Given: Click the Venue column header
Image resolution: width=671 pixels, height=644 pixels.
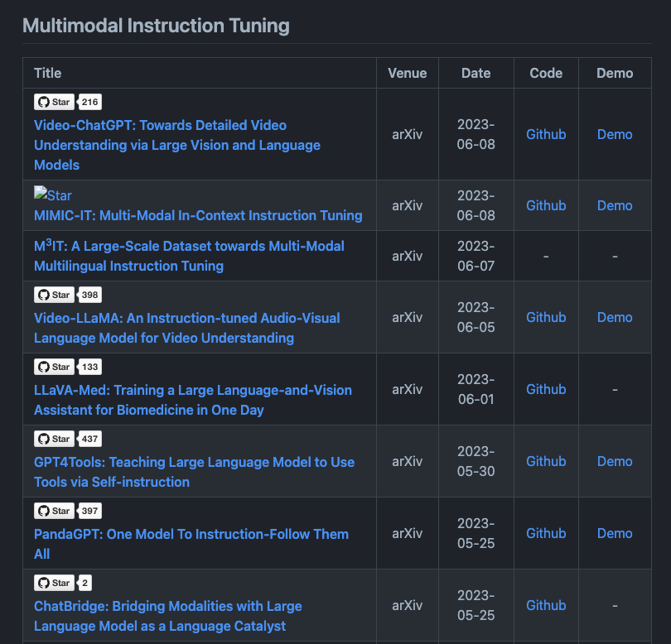Looking at the screenshot, I should pyautogui.click(x=408, y=73).
